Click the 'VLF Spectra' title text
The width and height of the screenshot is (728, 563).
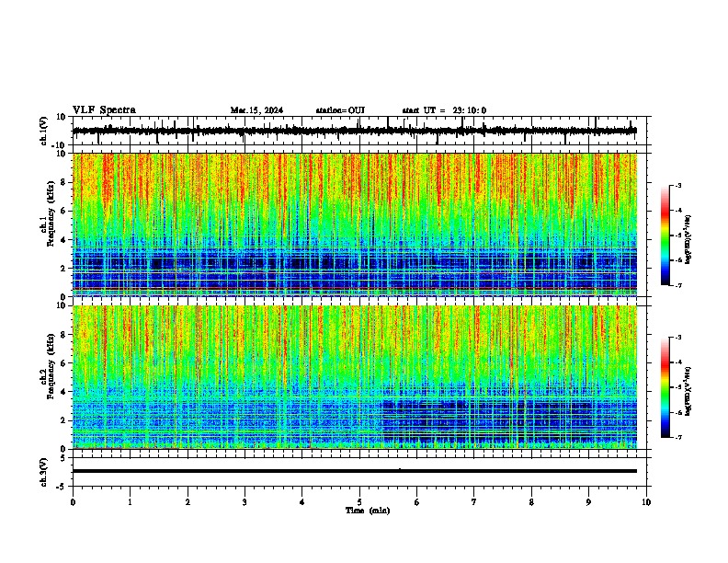click(104, 110)
